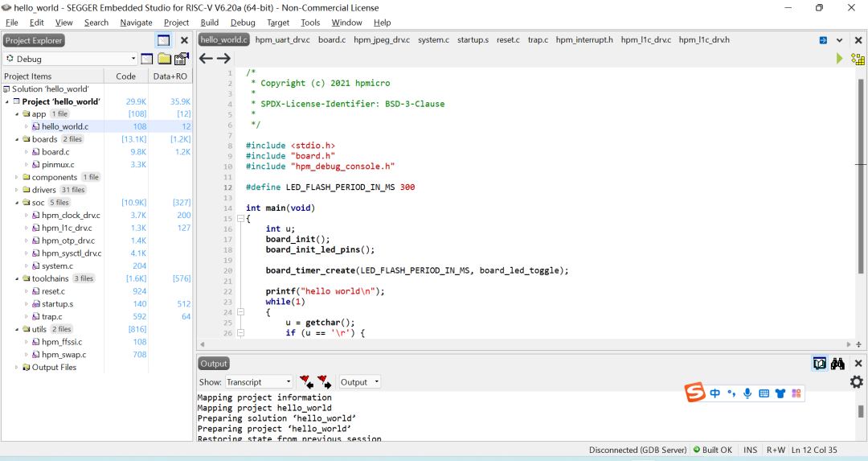Click the binoculars find icon in Output panel

pyautogui.click(x=837, y=364)
